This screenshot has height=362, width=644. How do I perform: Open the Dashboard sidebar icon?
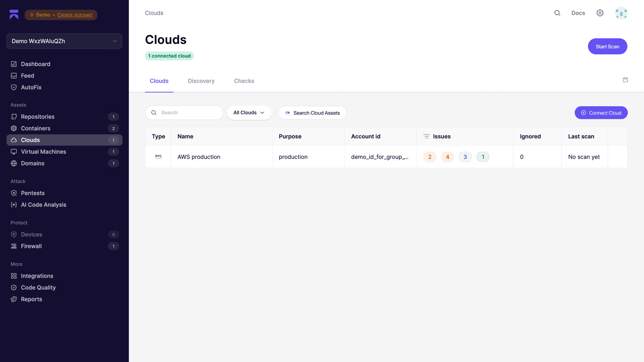pos(14,64)
